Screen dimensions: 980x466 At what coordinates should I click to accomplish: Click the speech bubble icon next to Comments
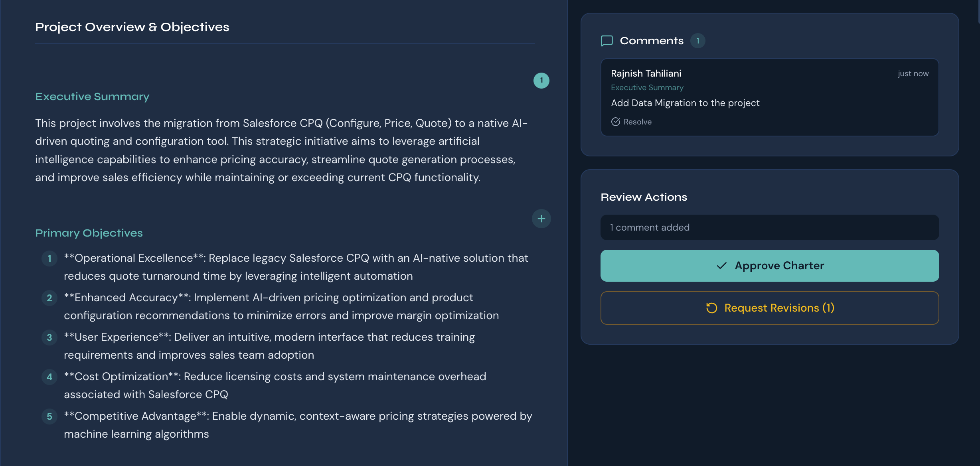607,41
